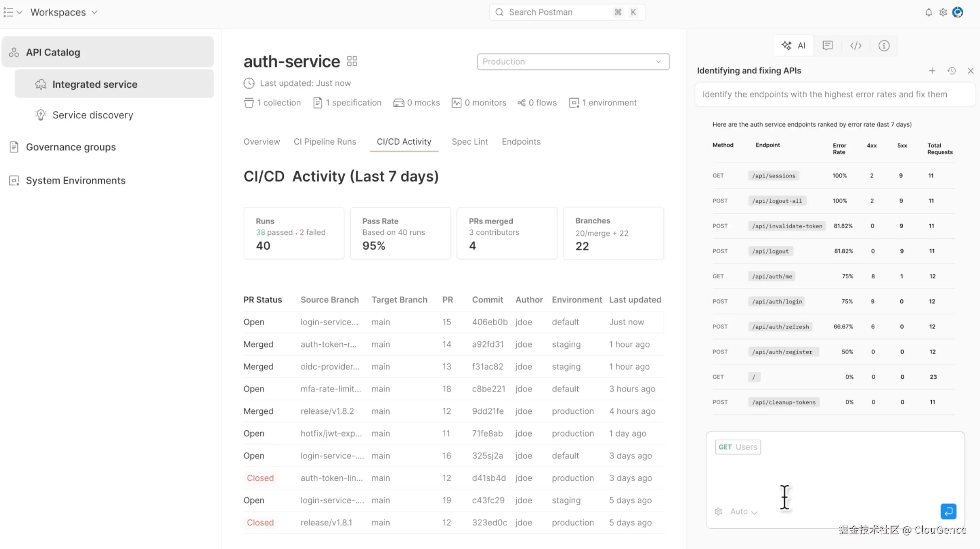Click the Governance groups document icon

coord(14,147)
